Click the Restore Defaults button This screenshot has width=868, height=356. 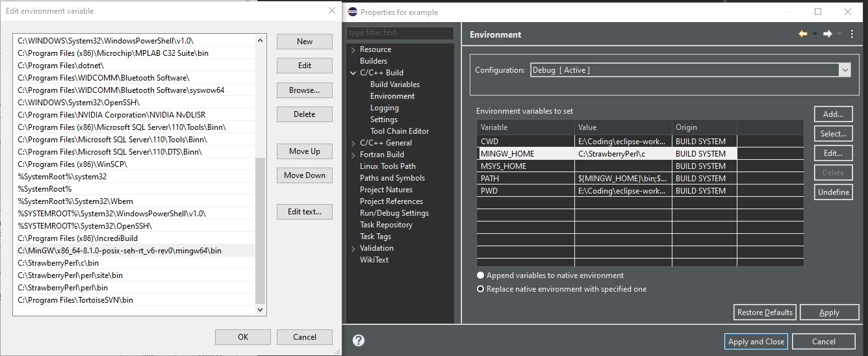[765, 312]
